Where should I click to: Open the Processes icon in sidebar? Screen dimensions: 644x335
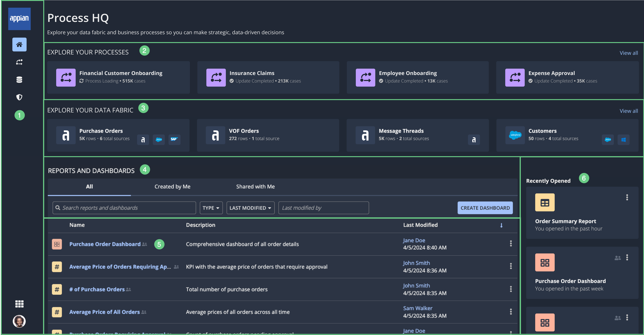[x=19, y=62]
